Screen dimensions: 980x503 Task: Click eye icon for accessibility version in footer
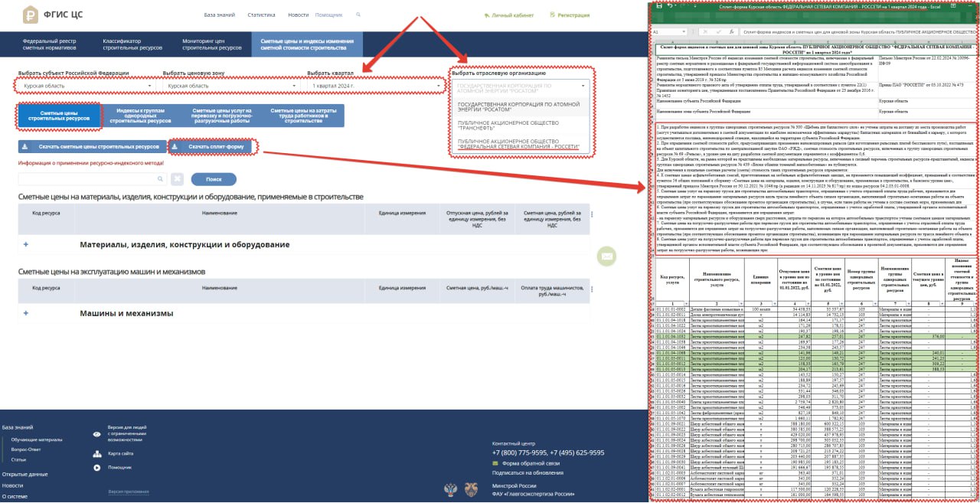coord(97,434)
